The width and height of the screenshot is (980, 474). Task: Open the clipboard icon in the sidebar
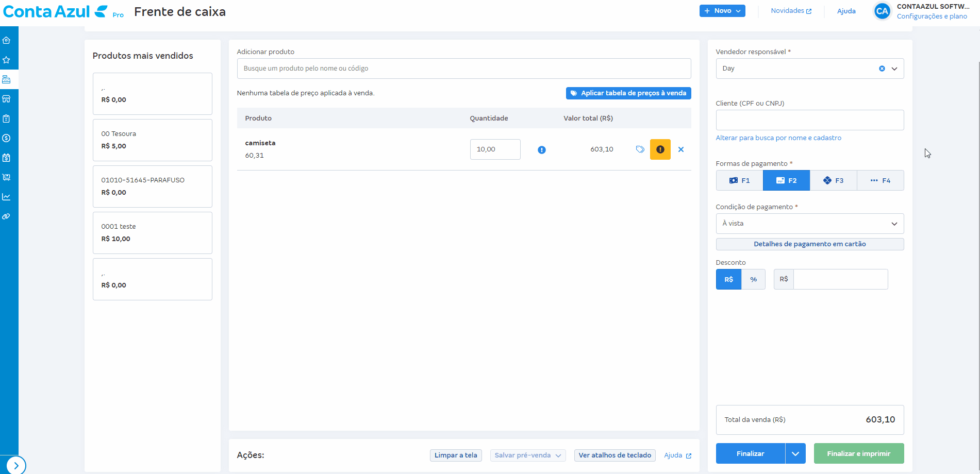[x=7, y=118]
